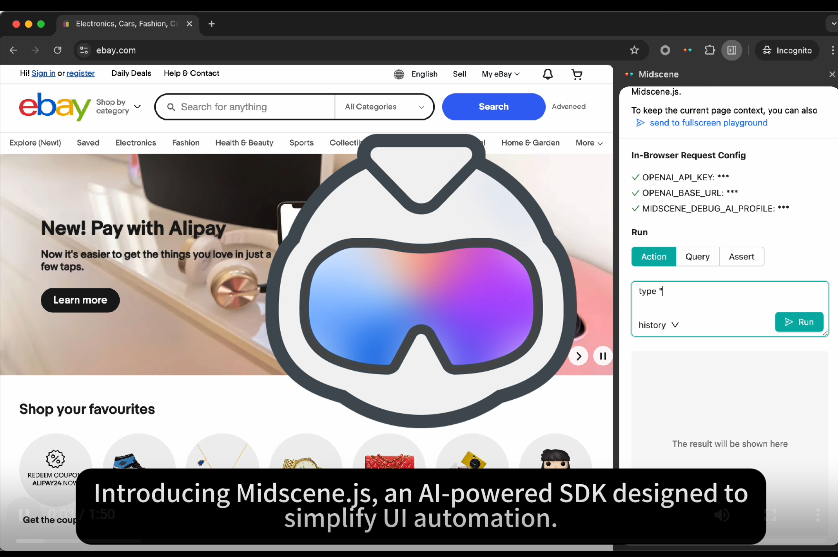Select the Action mode in Midscene
The height and width of the screenshot is (557, 838).
(654, 257)
